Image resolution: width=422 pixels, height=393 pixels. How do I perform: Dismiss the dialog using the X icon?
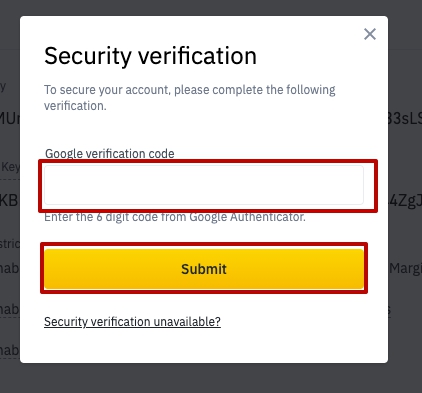[370, 34]
